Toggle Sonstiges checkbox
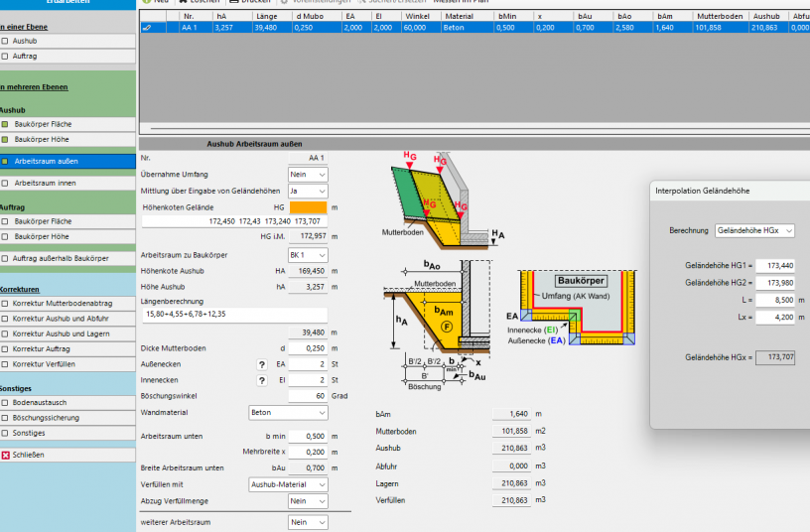The height and width of the screenshot is (532, 810). point(5,433)
